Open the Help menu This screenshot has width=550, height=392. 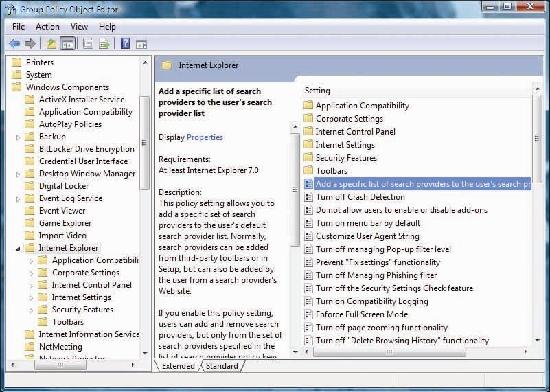[107, 27]
